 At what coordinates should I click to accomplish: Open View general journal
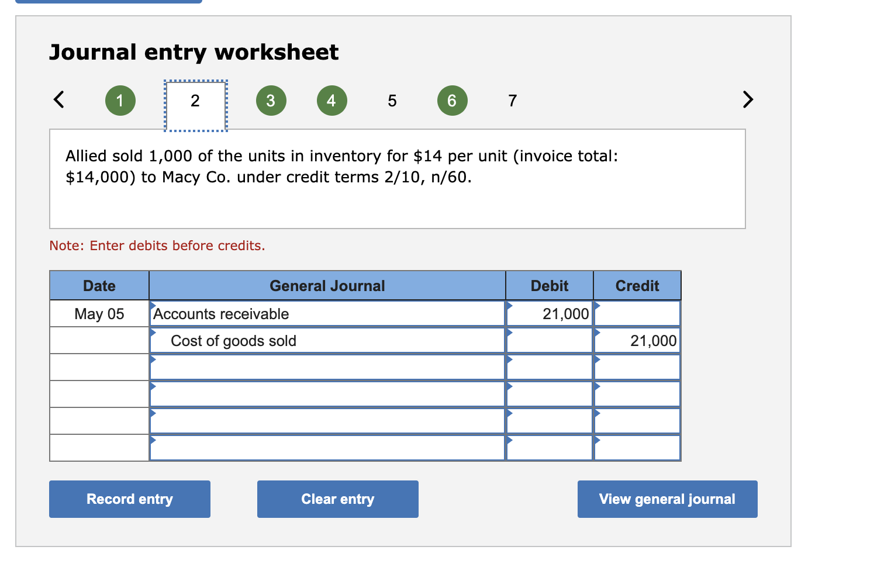[668, 499]
